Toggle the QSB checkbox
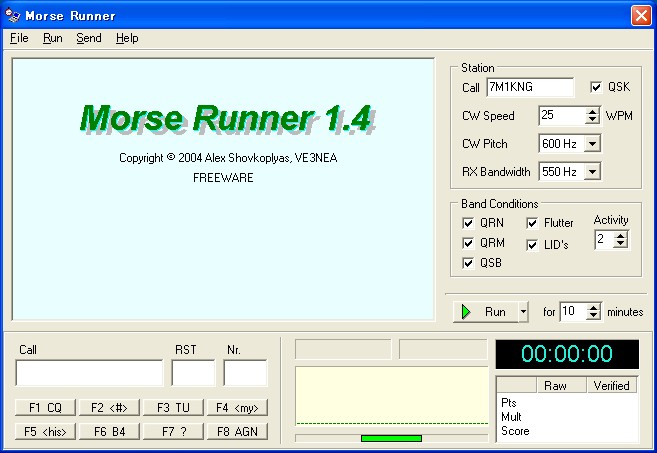The width and height of the screenshot is (657, 453). click(x=468, y=263)
